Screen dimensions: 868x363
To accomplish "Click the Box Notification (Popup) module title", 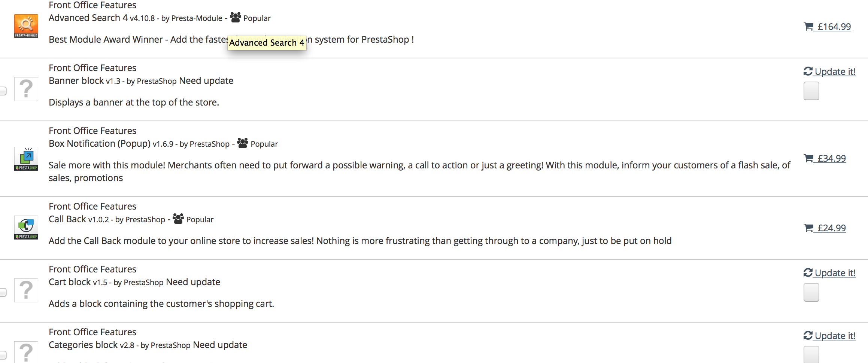I will (x=100, y=144).
